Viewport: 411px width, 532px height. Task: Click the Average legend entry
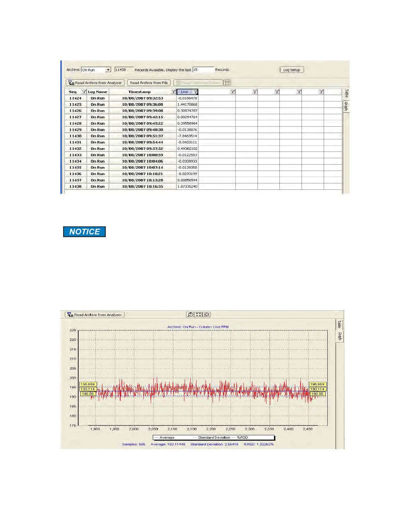pyautogui.click(x=165, y=438)
